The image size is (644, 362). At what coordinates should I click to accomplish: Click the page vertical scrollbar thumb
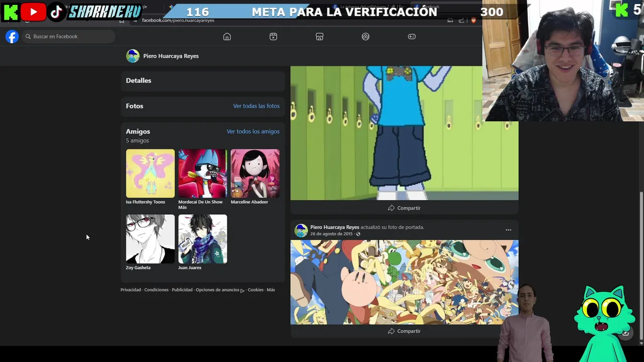[641, 265]
